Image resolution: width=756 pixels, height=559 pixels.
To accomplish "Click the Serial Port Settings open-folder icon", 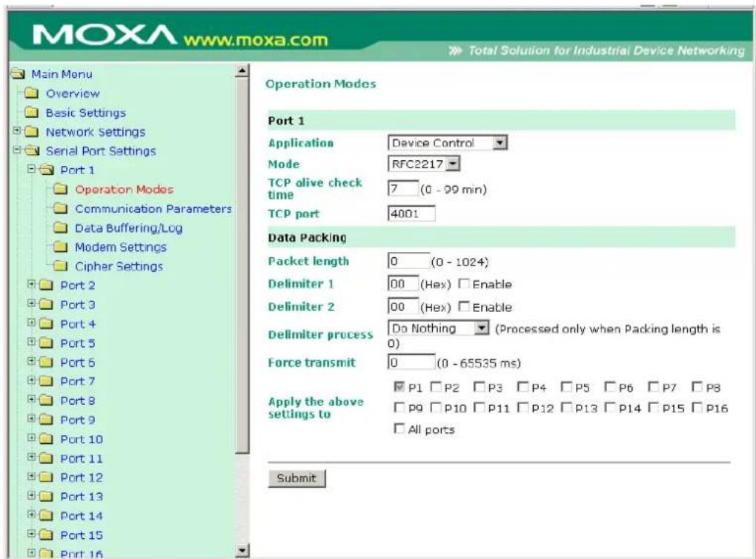I will tap(33, 151).
